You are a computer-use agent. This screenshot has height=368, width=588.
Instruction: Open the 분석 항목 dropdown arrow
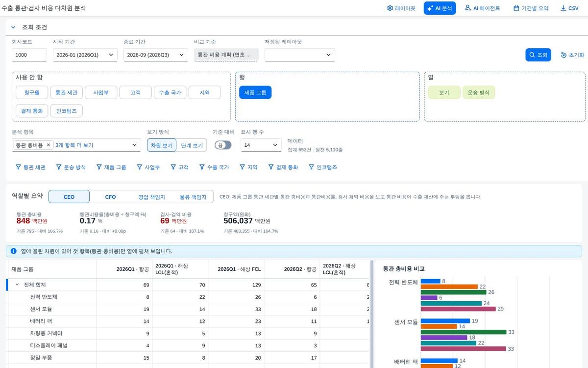pos(135,145)
